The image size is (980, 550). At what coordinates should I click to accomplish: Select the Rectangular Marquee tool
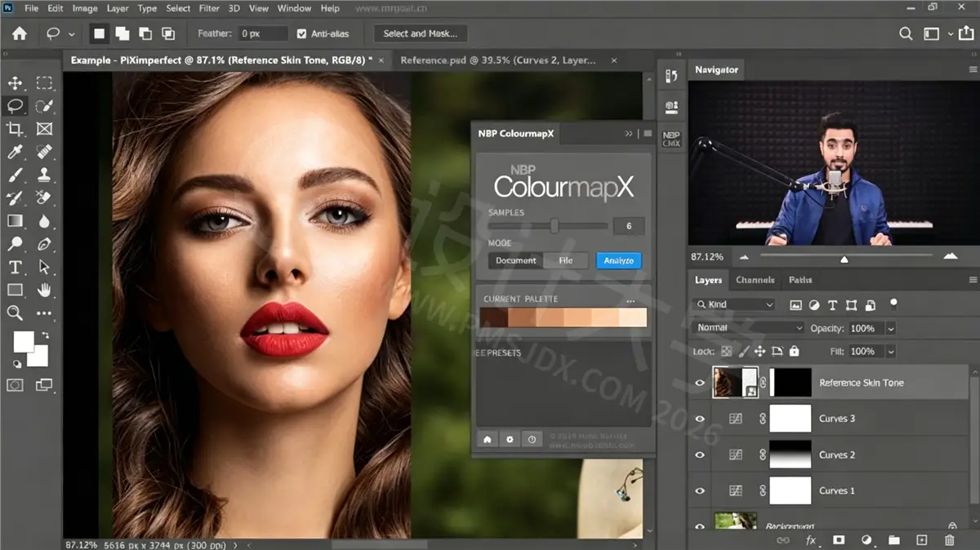click(44, 82)
